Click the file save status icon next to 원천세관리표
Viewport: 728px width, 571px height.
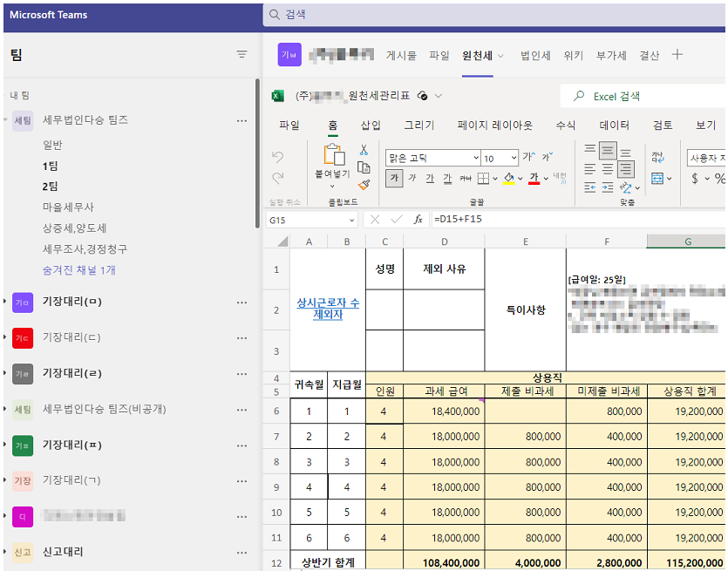(x=422, y=96)
